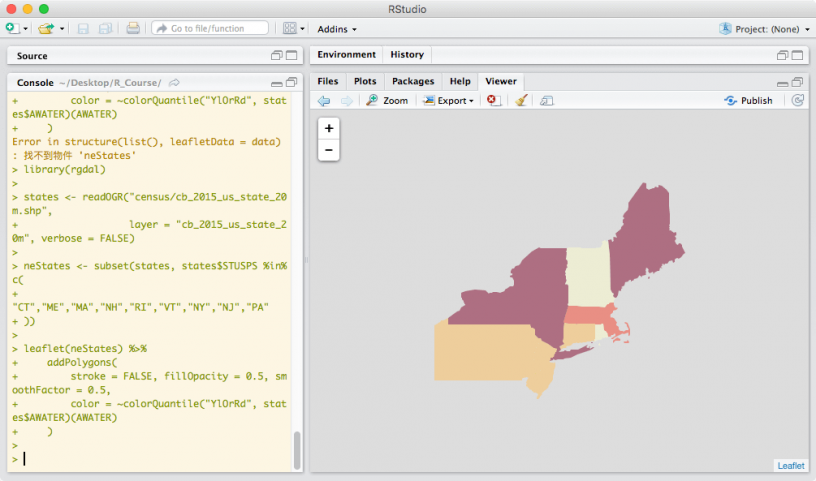Open the console working directory arrow icon

174,82
